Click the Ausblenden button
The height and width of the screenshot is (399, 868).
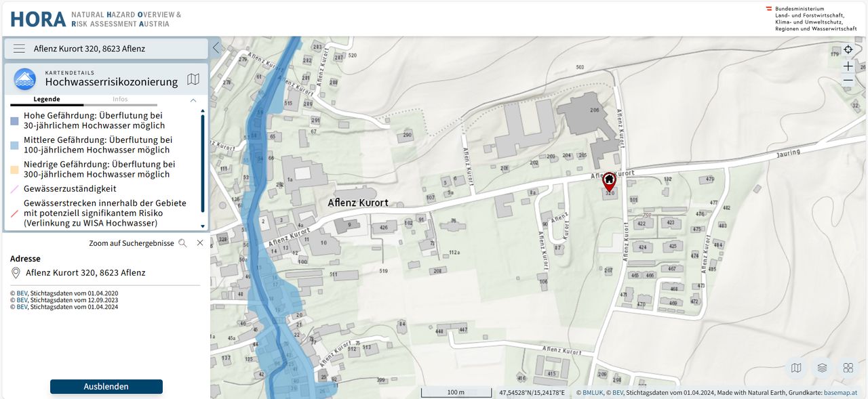(x=106, y=386)
